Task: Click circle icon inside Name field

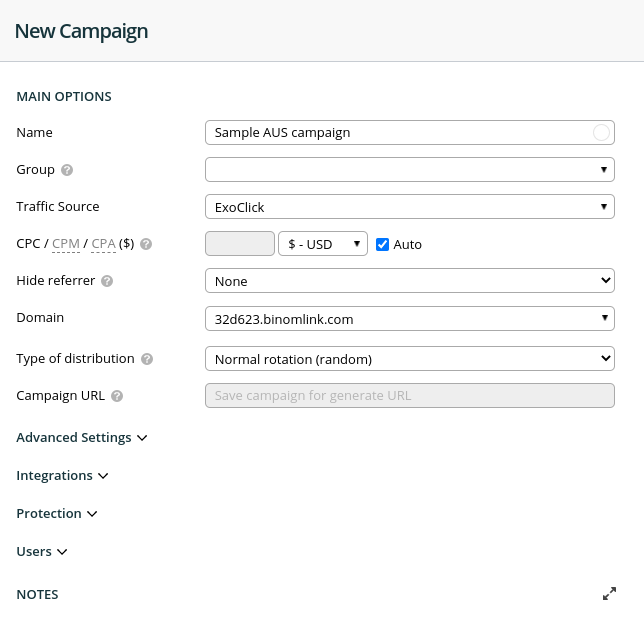Action: (601, 132)
